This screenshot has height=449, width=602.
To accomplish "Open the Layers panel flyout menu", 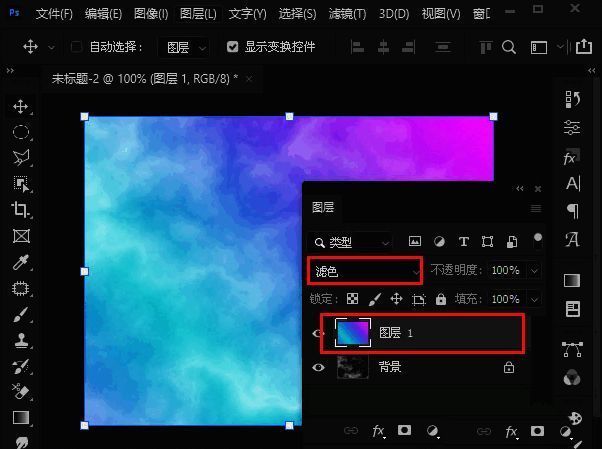I will coord(536,208).
